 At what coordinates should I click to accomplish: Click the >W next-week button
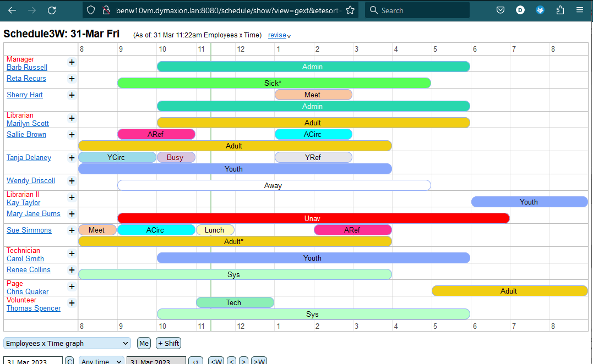[x=259, y=361]
